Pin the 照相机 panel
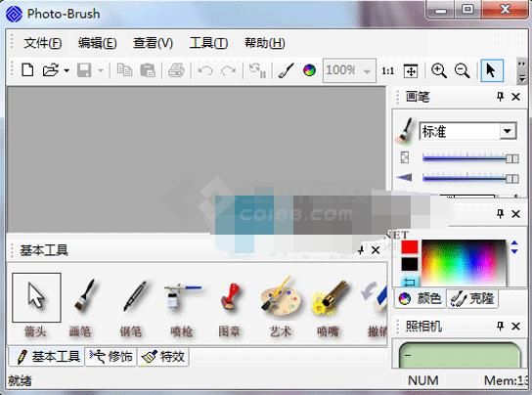532x395 pixels. point(500,327)
